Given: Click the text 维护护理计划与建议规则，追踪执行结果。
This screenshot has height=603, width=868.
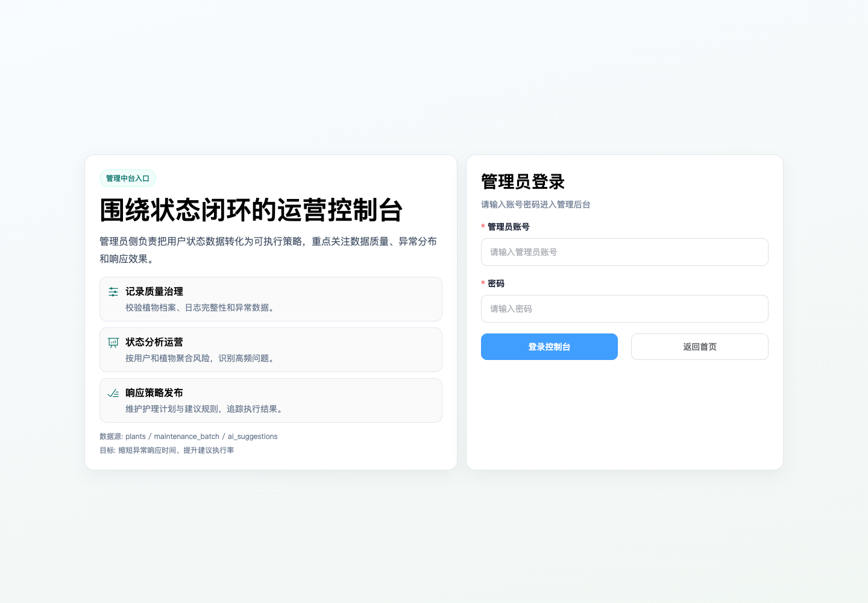Looking at the screenshot, I should pos(206,409).
